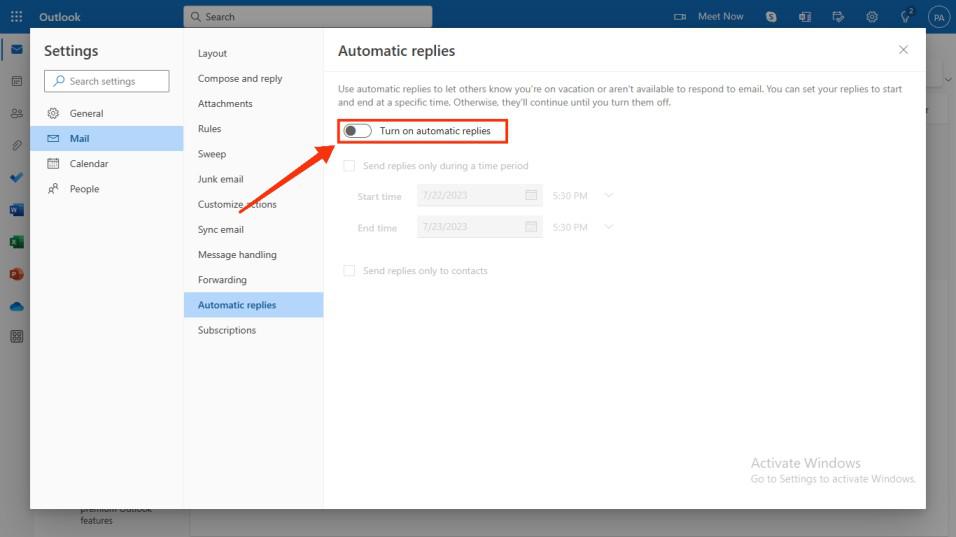Open Rules settings

[254, 129]
